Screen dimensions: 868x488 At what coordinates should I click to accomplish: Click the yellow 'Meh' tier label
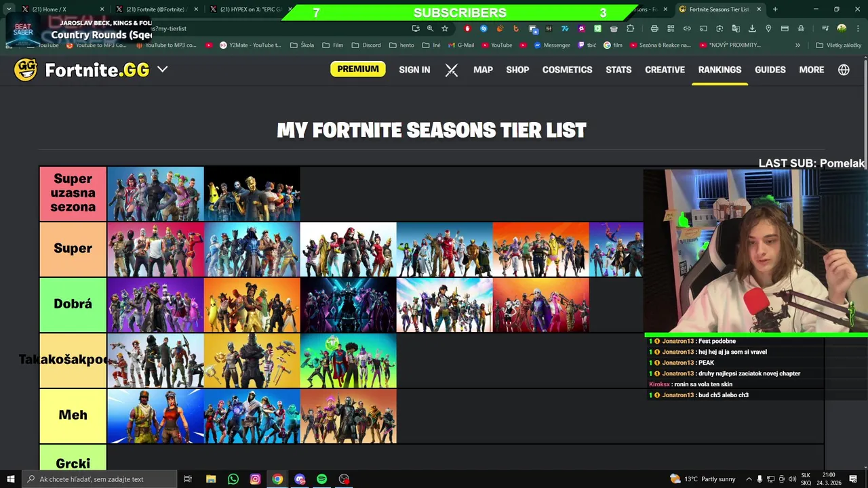tap(73, 415)
